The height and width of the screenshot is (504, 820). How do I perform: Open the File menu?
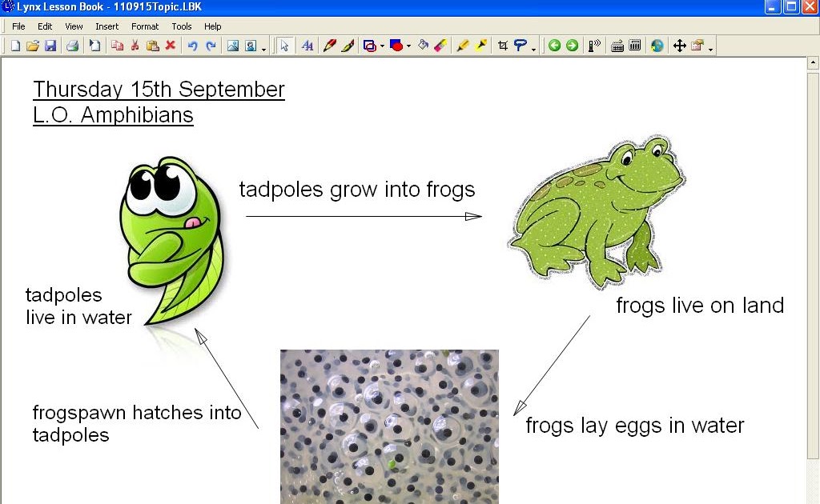pyautogui.click(x=18, y=26)
